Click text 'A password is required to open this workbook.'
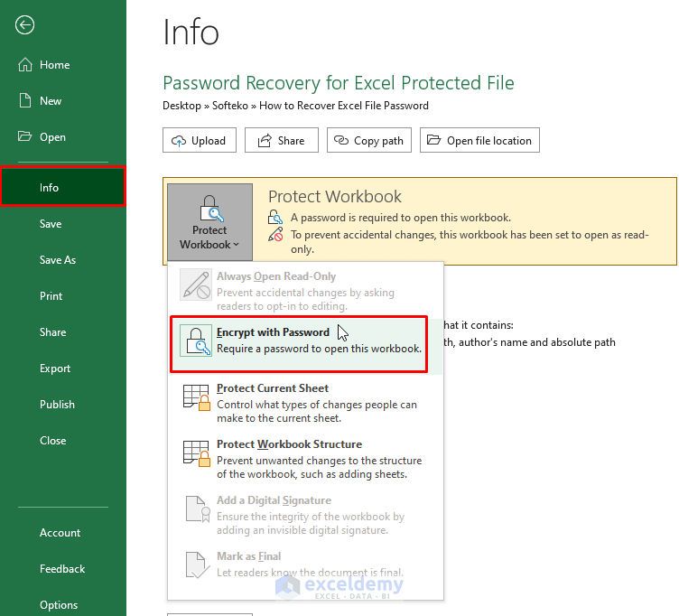The image size is (679, 616). tap(401, 218)
